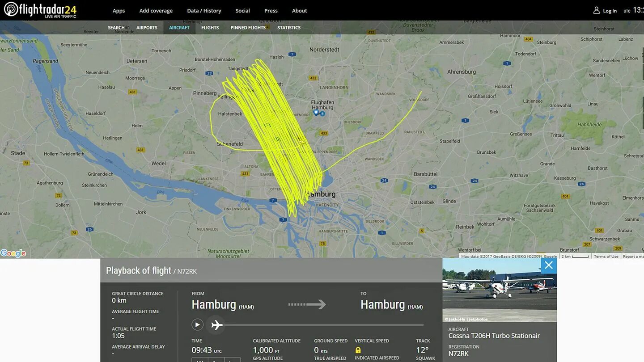This screenshot has height=362, width=644.
Task: Click the N72RK registration value
Action: click(x=458, y=354)
